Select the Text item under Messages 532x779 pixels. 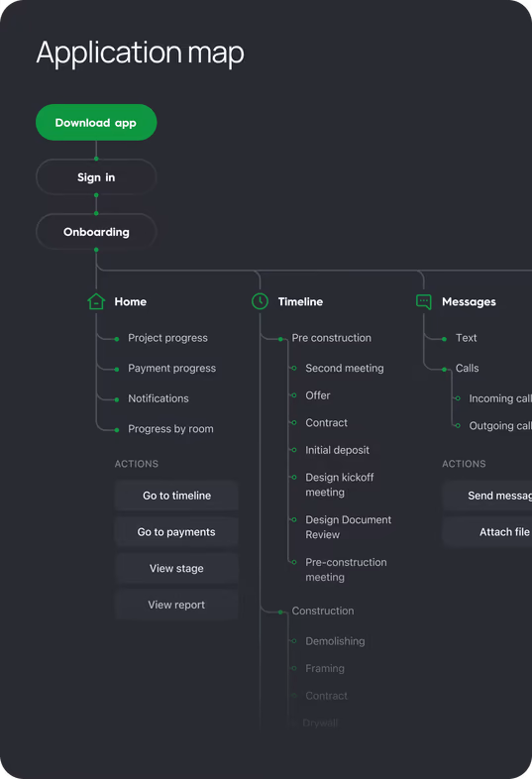467,338
